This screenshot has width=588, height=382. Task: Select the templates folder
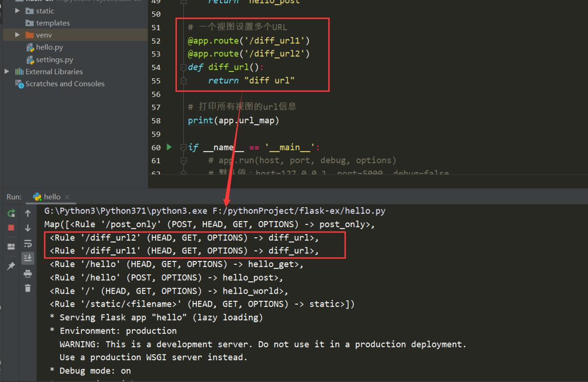click(x=53, y=23)
